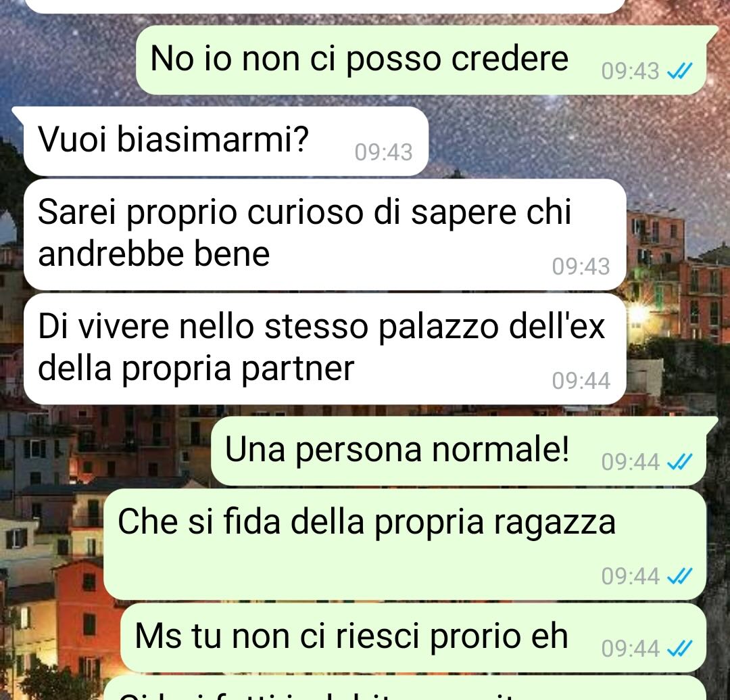
Task: Tap 'Ms tu non ci riesci prorio eh' message
Action: [413, 638]
